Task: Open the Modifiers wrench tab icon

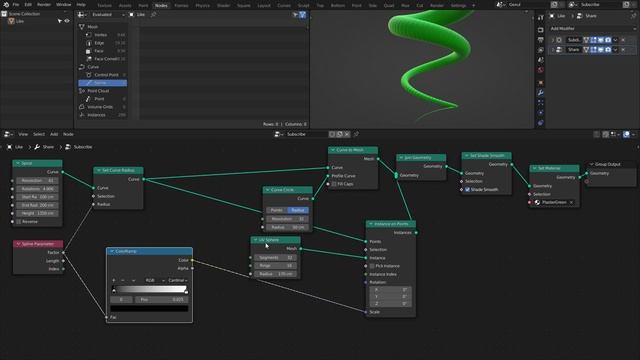Action: 540,93
